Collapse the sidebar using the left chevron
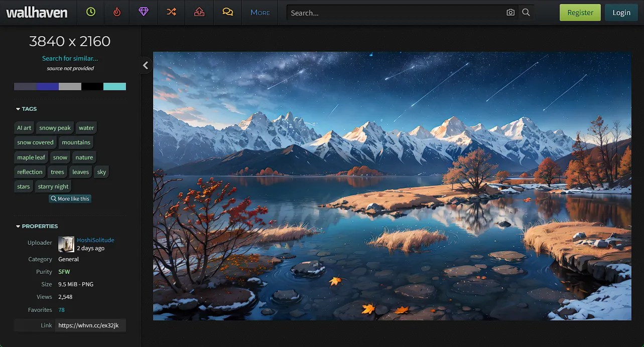644x347 pixels. point(146,65)
